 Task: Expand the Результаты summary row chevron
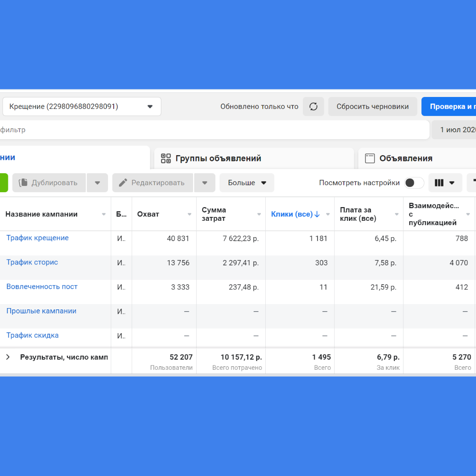(x=8, y=357)
